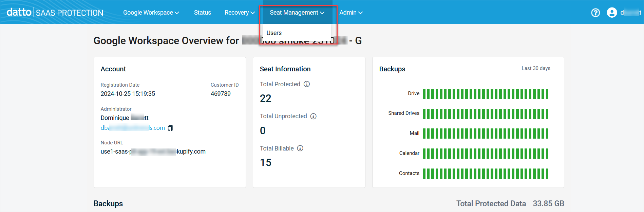The height and width of the screenshot is (212, 644).
Task: Click the Total Protected count 22
Action: point(266,99)
